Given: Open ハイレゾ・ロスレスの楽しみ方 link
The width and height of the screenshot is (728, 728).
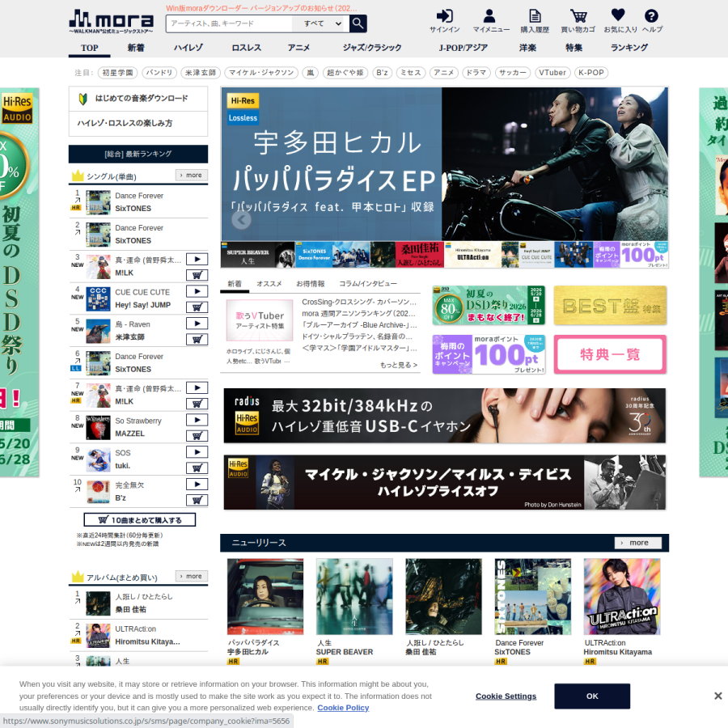Looking at the screenshot, I should [x=138, y=124].
